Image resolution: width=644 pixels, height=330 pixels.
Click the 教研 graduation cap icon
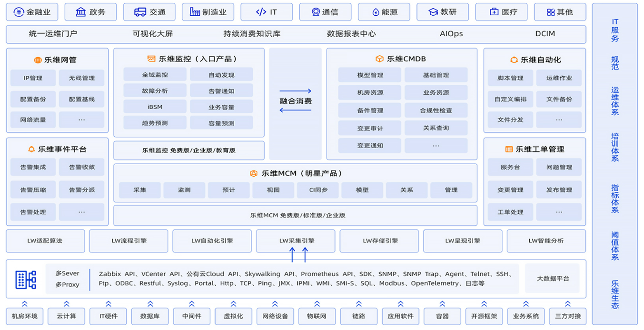(433, 12)
